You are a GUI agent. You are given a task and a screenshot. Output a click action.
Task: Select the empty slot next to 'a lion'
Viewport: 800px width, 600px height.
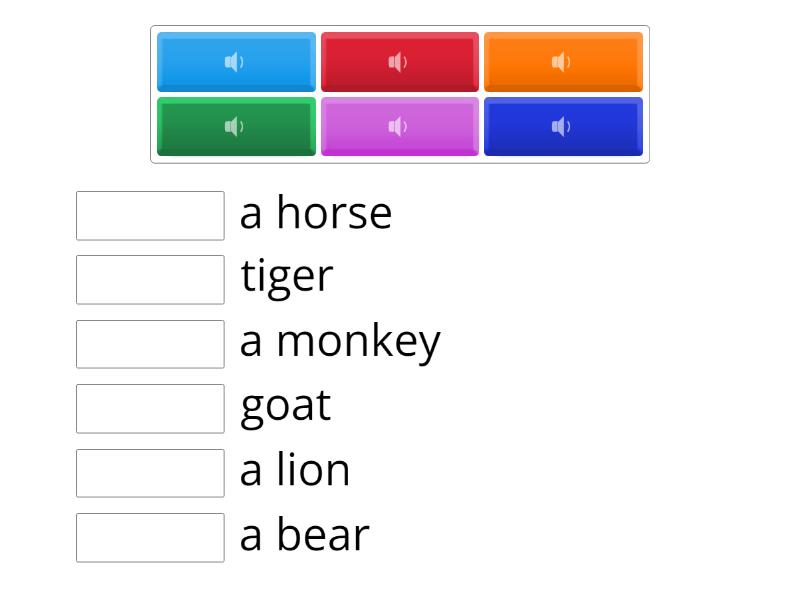(x=150, y=473)
